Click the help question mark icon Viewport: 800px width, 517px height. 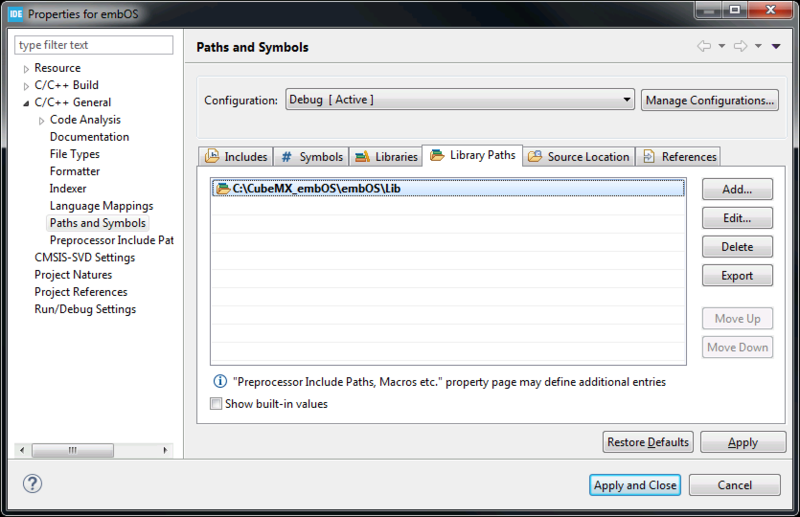pos(31,484)
